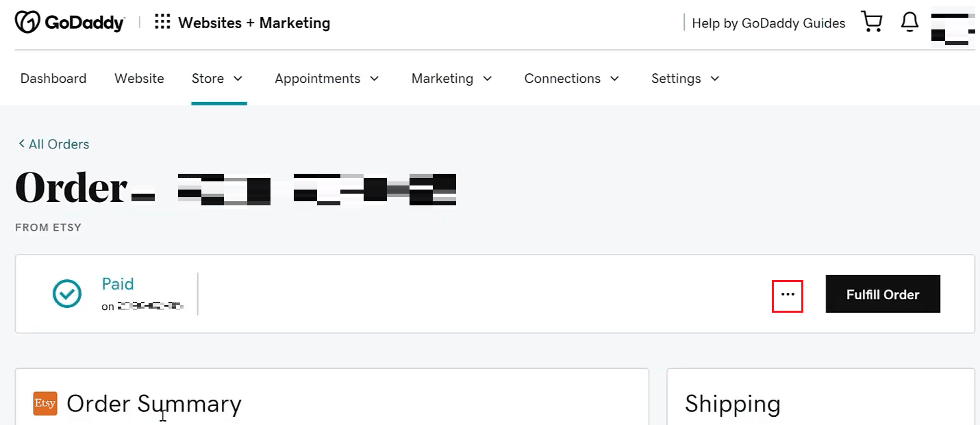The image size is (980, 425).
Task: Open Help by GoDaddy Guides
Action: click(x=768, y=23)
